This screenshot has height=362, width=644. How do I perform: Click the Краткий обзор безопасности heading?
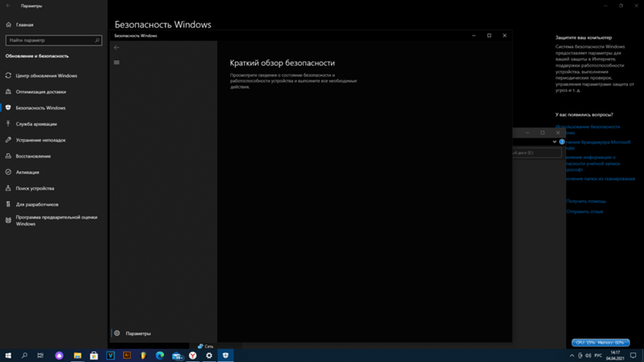[x=283, y=63]
